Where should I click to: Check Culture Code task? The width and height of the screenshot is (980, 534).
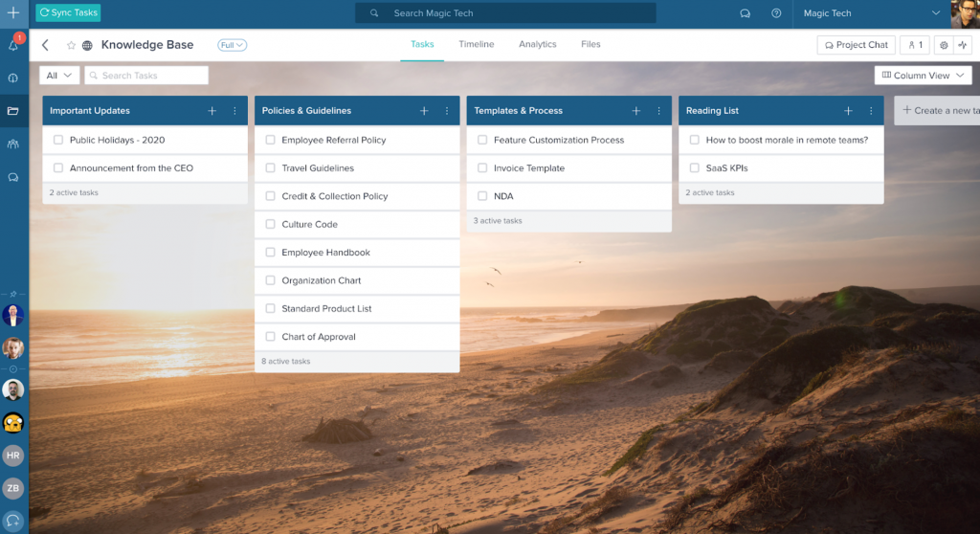point(270,224)
